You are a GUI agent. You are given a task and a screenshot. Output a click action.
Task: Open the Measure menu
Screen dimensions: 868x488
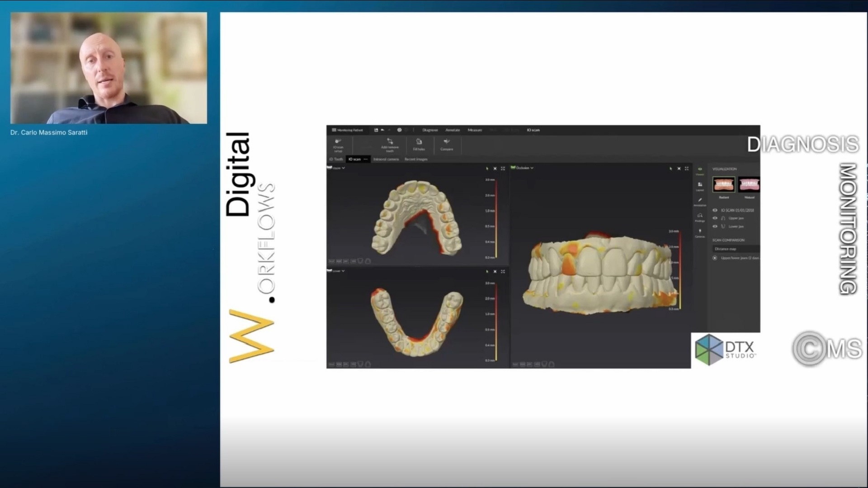click(475, 130)
